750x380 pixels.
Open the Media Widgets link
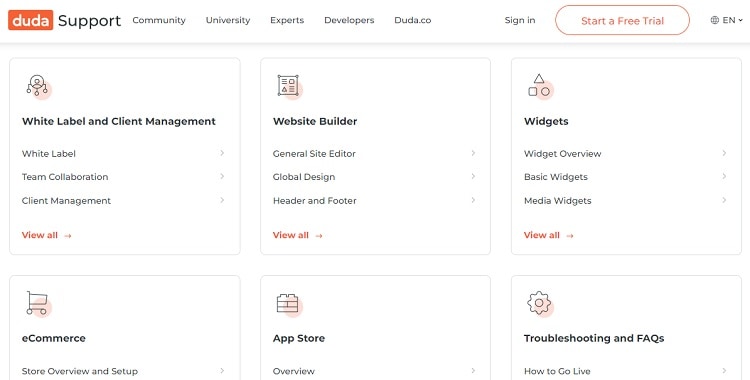(x=558, y=201)
